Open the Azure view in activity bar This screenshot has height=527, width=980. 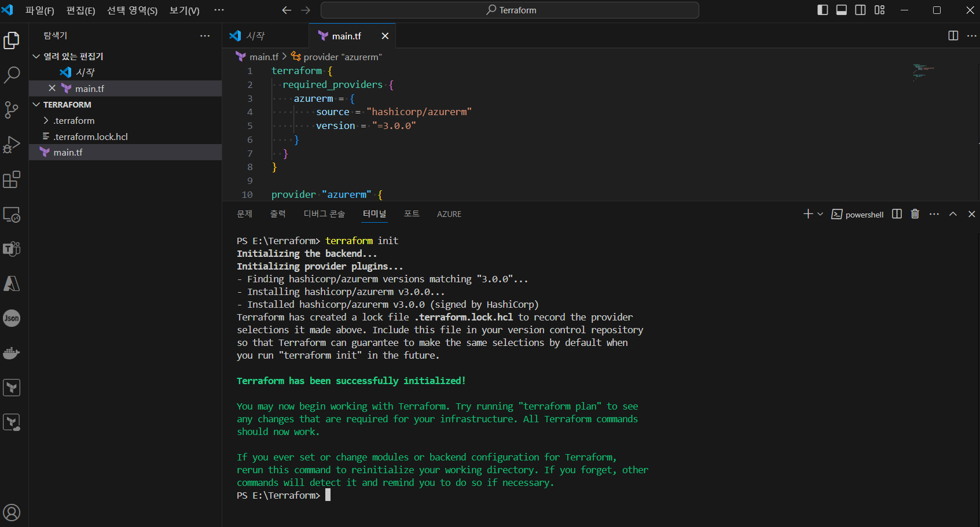(12, 283)
